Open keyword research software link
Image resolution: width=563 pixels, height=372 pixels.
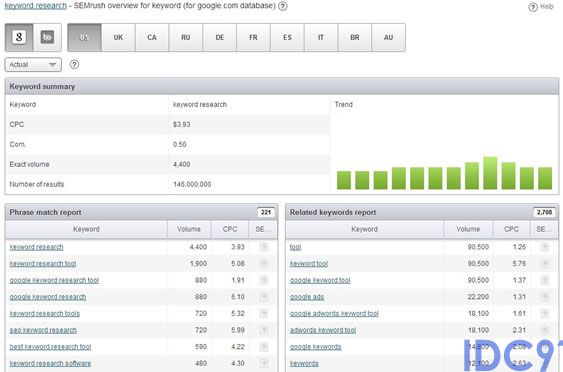(x=50, y=363)
